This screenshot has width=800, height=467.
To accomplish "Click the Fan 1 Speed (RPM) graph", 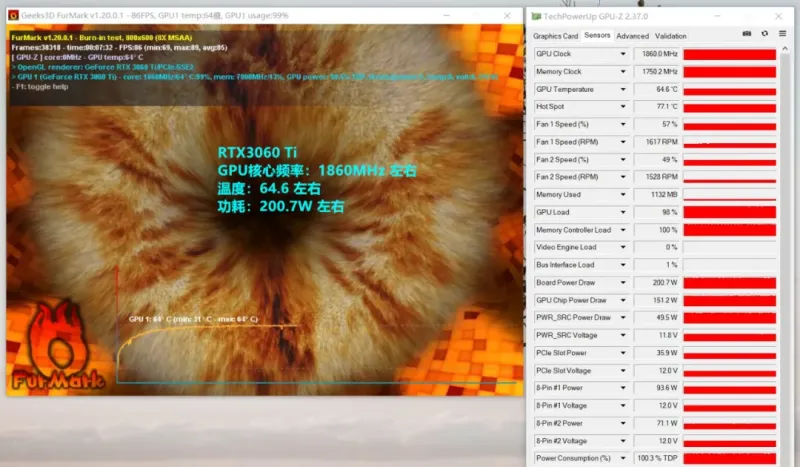I will 730,142.
